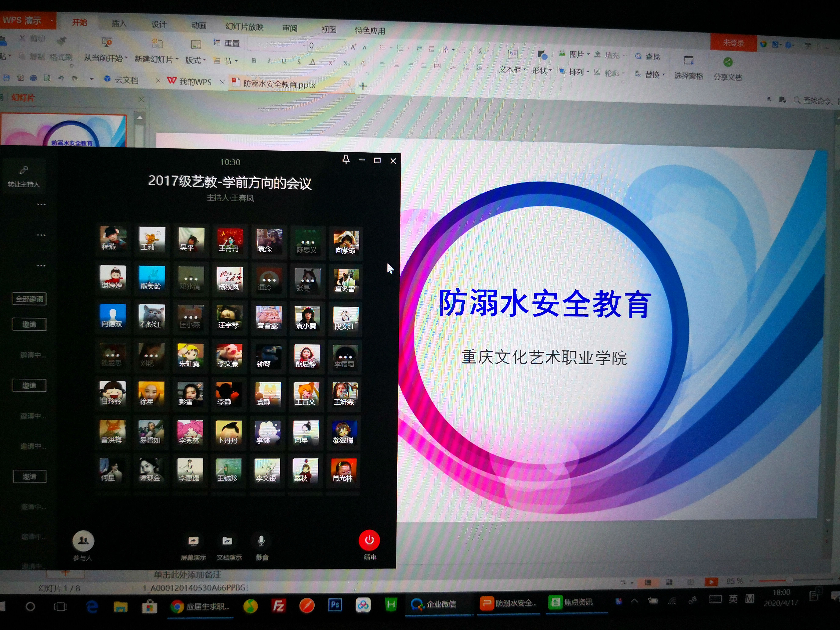840x630 pixels.
Task: Increase font size with A+ icon
Action: (353, 47)
